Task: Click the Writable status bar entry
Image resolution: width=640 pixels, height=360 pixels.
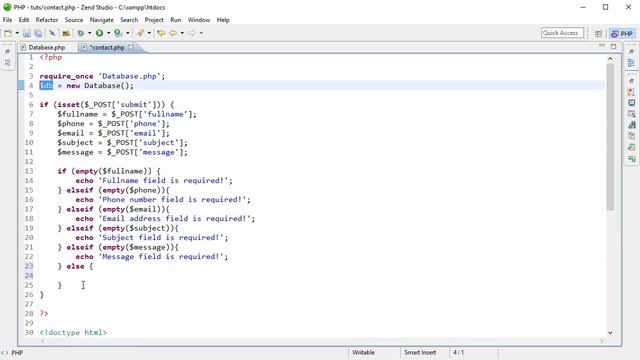Action: pyautogui.click(x=363, y=352)
